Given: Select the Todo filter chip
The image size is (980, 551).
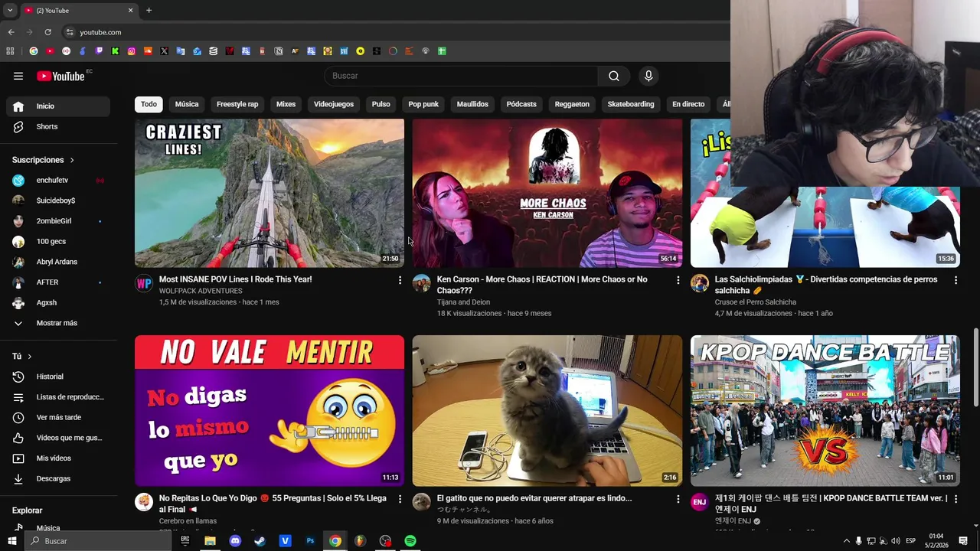Looking at the screenshot, I should pos(149,104).
